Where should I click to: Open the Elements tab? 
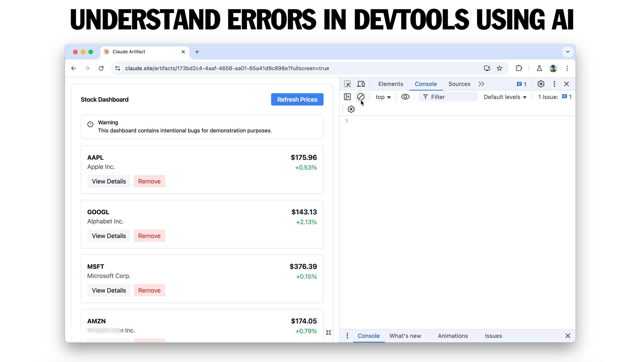point(390,84)
